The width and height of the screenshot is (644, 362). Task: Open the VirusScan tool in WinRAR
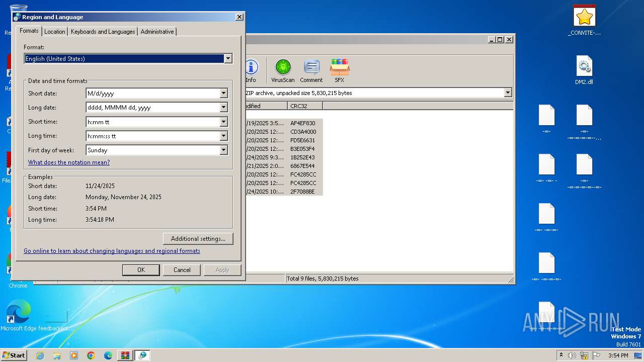(x=283, y=71)
